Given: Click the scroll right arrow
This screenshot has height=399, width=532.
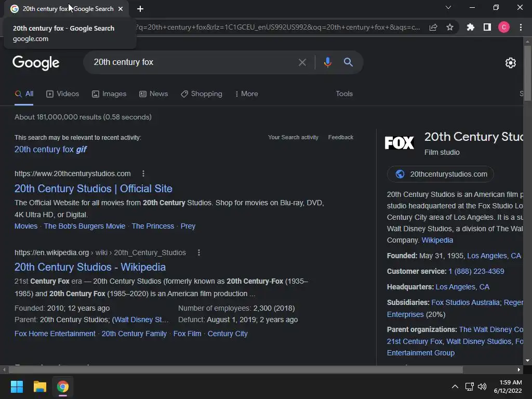Looking at the screenshot, I should click(519, 369).
